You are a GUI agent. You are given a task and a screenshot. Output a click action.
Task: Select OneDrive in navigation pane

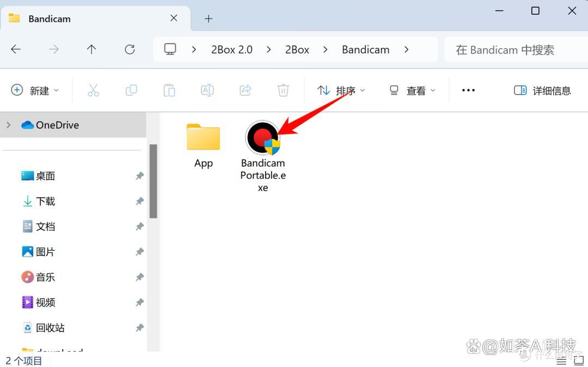coord(73,125)
